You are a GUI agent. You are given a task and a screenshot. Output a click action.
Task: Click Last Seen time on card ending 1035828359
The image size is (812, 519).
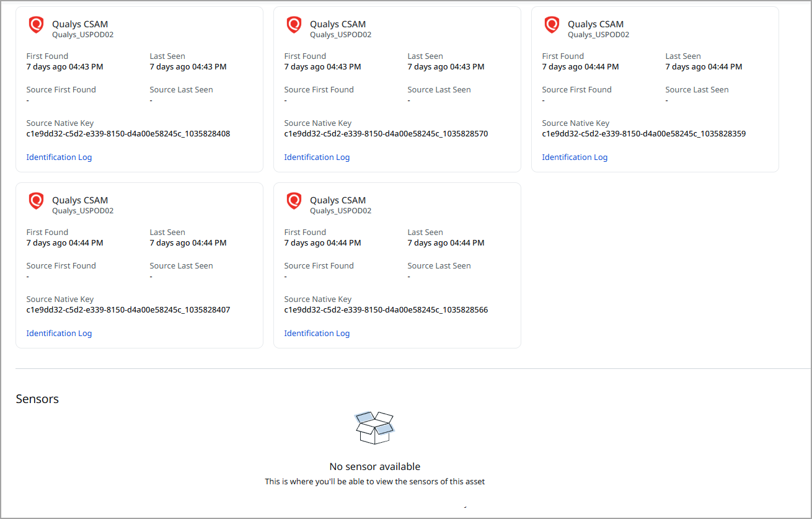(704, 67)
